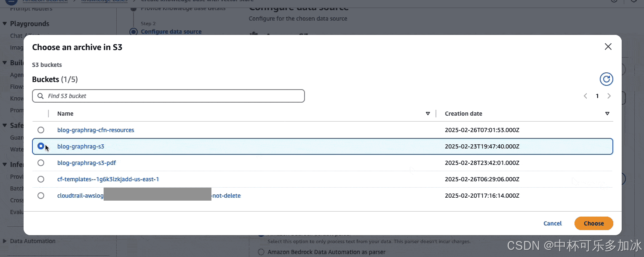Click creation date 2025-02-20T17:16:14.000Z
This screenshot has height=257, width=644.
point(482,196)
